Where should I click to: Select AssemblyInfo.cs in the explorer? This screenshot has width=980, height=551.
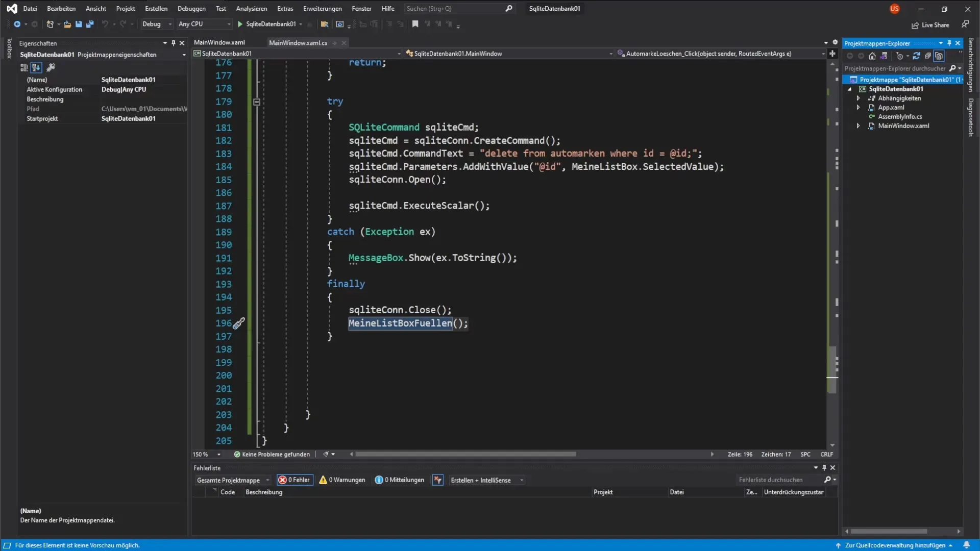(900, 117)
